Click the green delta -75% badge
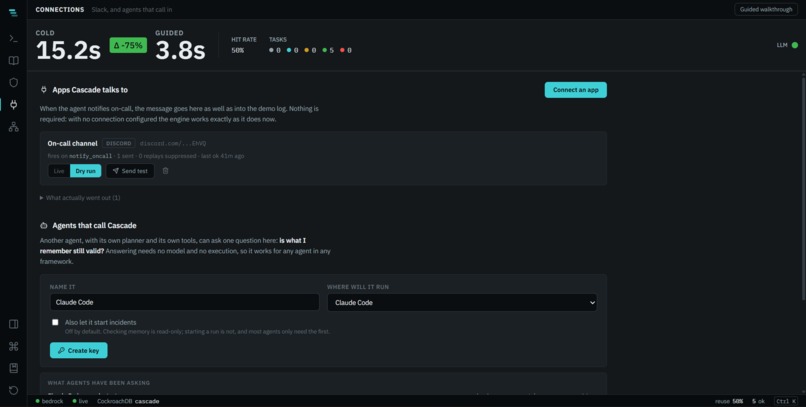The image size is (806, 407). coord(128,45)
